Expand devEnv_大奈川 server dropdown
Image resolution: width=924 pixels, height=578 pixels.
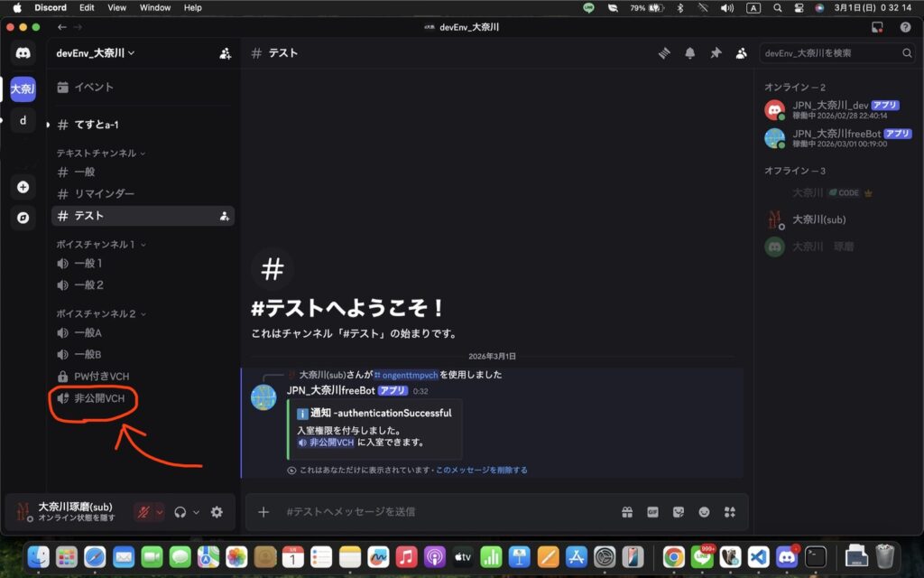pos(95,53)
